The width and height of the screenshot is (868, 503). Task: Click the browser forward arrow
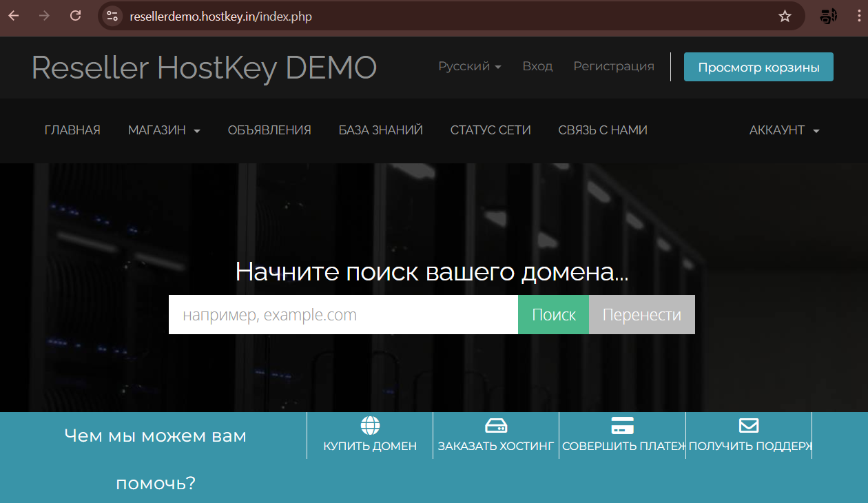click(45, 16)
